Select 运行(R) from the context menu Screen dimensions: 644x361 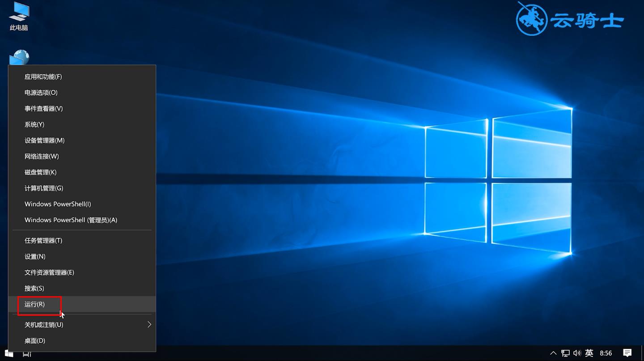35,304
